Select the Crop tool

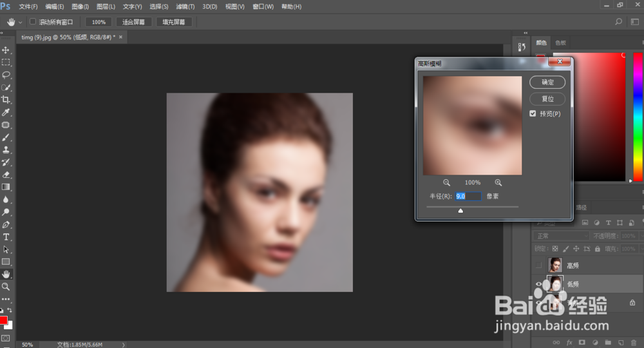click(x=6, y=100)
